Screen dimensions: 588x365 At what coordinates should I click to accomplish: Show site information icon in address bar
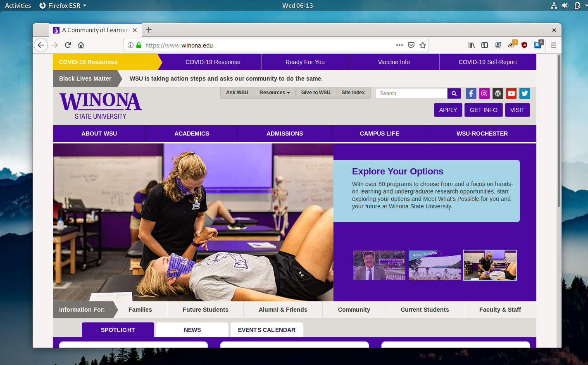pyautogui.click(x=131, y=45)
